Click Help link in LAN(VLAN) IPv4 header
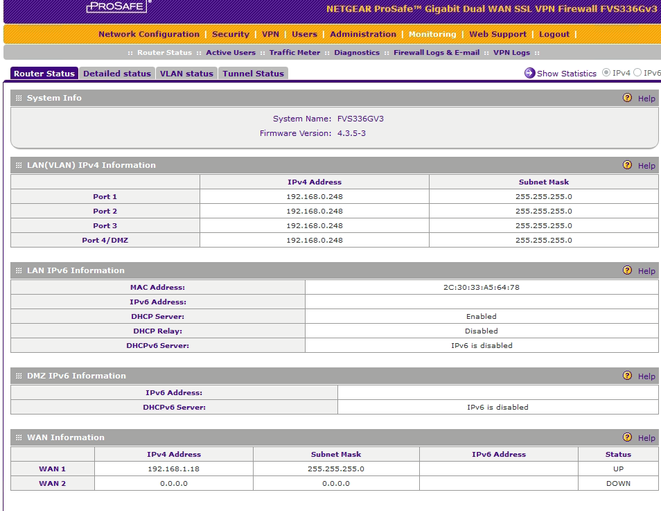Image resolution: width=661 pixels, height=511 pixels. point(646,166)
